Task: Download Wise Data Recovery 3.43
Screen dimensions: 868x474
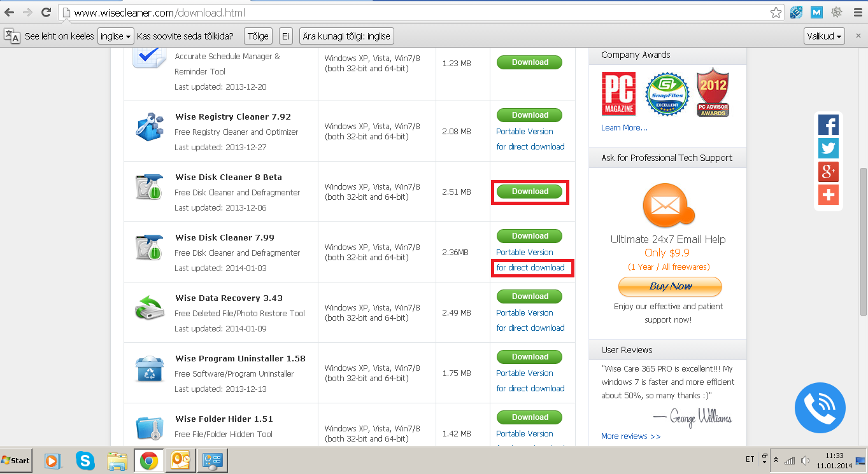Action: [530, 296]
